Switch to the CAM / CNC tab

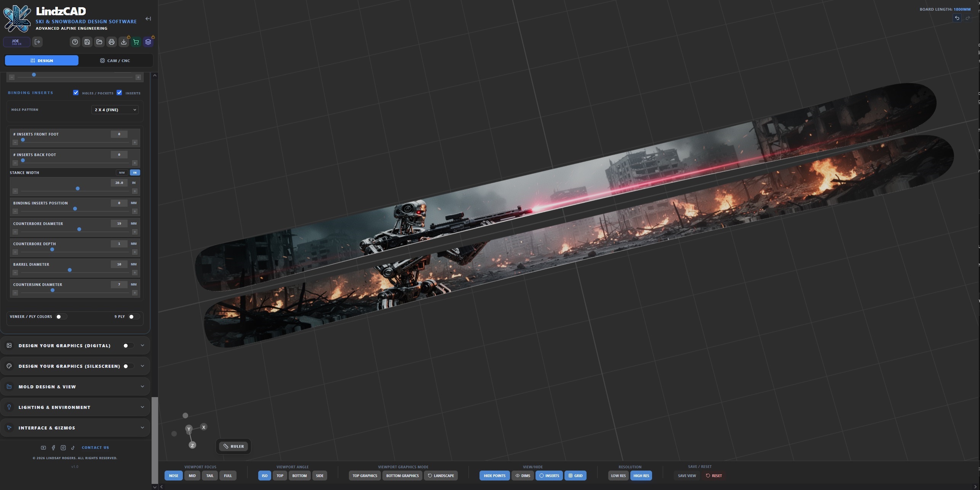[x=115, y=61]
